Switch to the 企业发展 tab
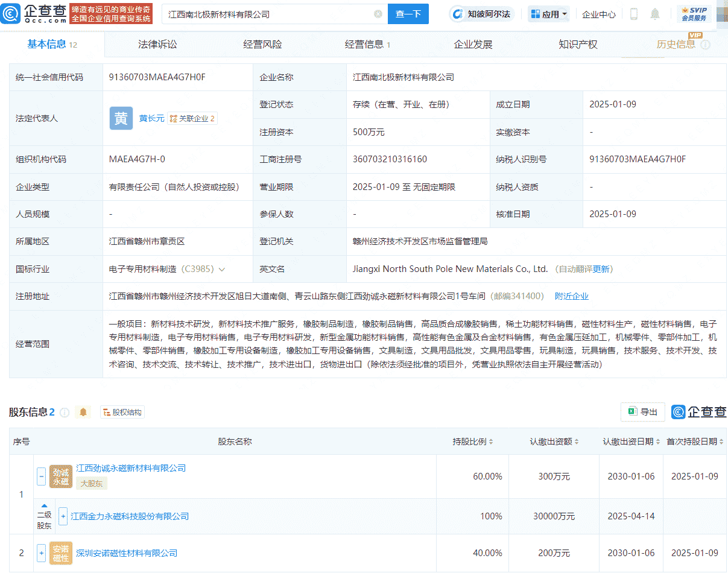Screen dimensions: 728x573 tap(472, 43)
